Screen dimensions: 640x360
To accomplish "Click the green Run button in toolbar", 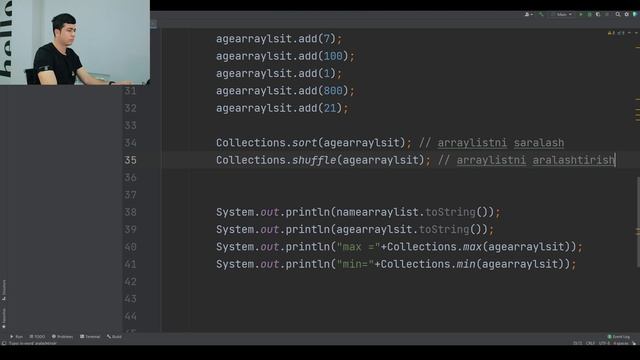I will [581, 14].
